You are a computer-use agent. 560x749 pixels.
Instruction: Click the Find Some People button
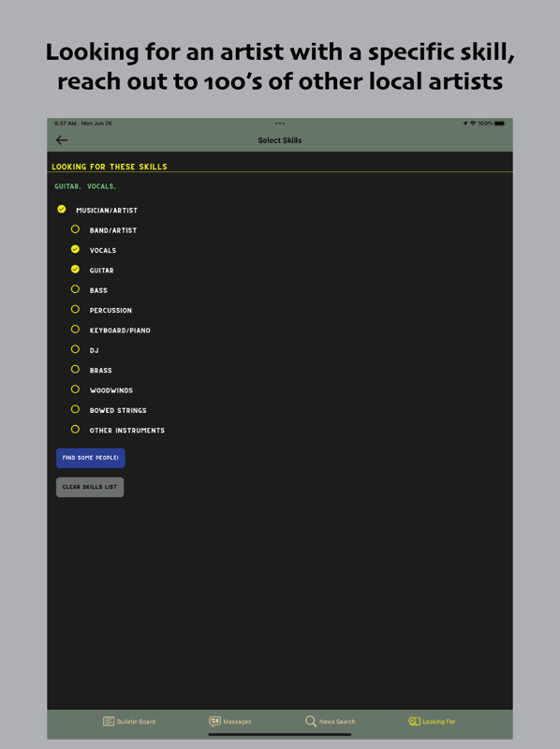(90, 458)
